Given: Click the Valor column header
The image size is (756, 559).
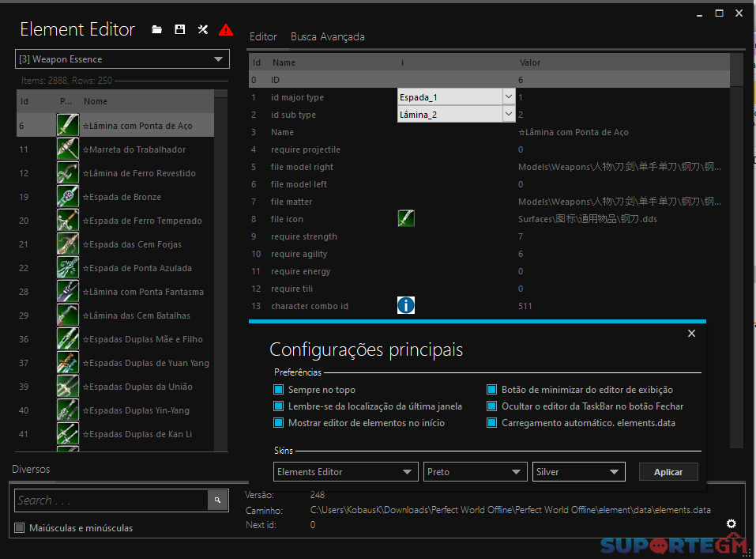Looking at the screenshot, I should tap(530, 62).
